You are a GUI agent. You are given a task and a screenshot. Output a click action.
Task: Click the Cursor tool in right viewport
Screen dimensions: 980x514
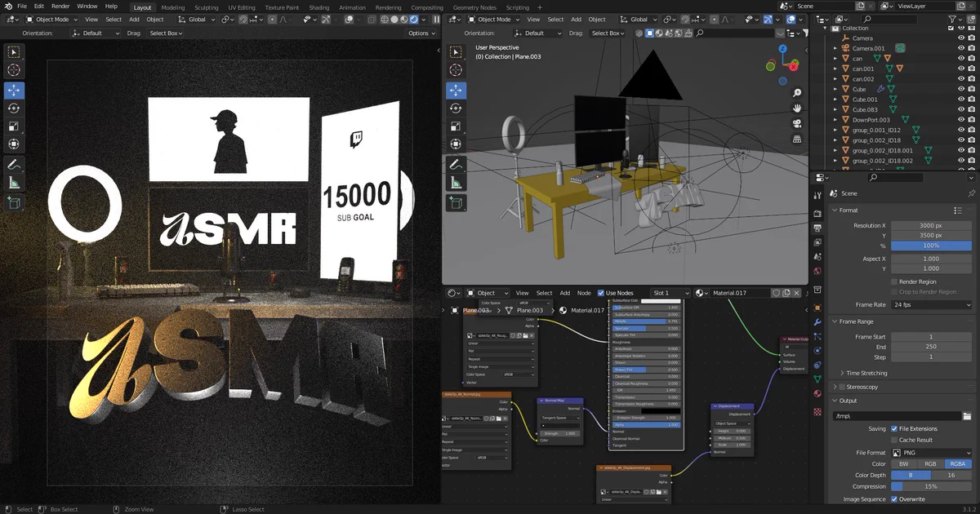pyautogui.click(x=457, y=70)
